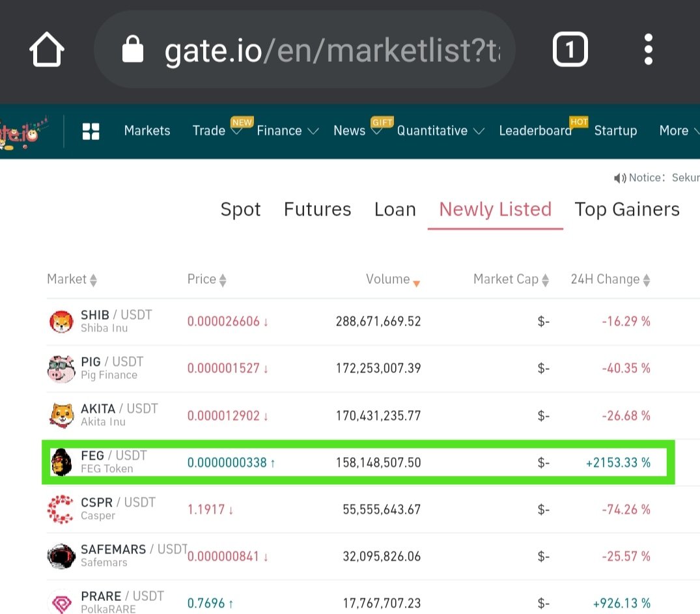
Task: Sort the table by Market column
Action: coord(72,279)
